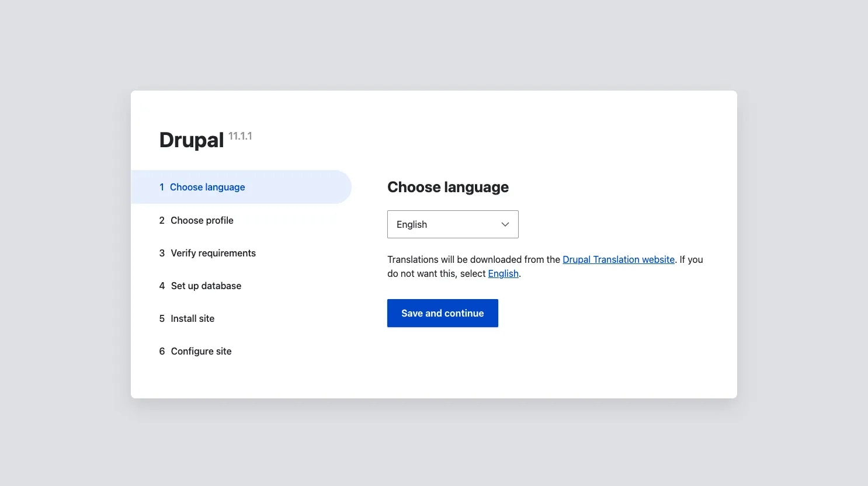The image size is (868, 486).
Task: Click the Save and continue button
Action: point(443,313)
